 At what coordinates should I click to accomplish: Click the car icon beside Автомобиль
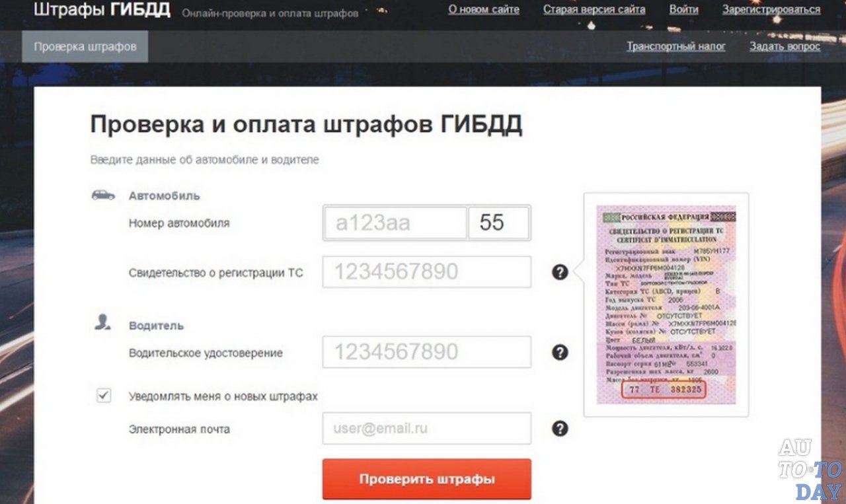[x=103, y=196]
